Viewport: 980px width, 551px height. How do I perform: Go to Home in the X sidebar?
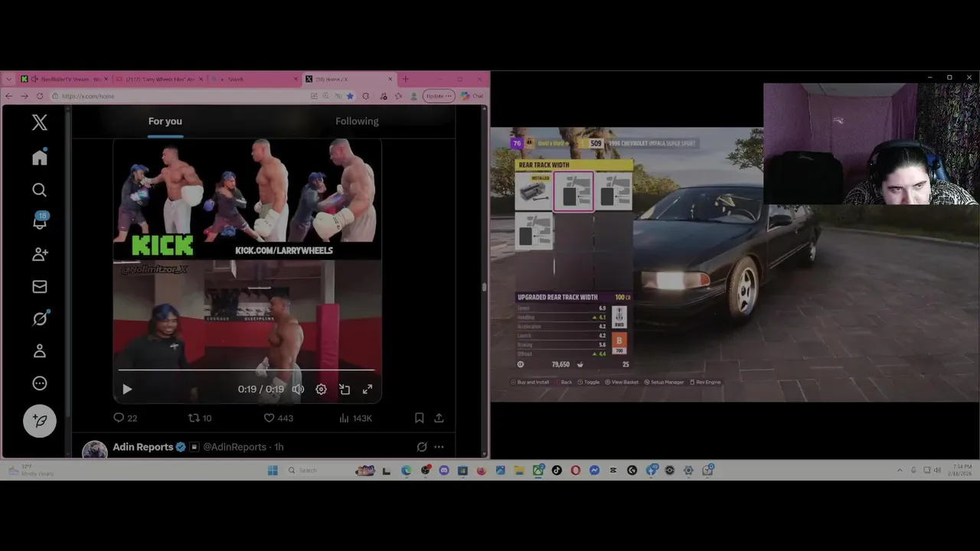40,157
